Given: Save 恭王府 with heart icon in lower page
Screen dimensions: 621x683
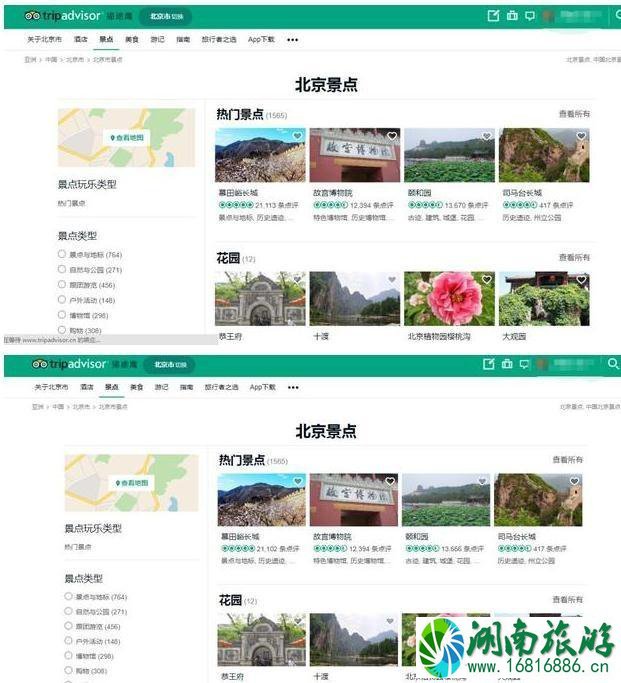Looking at the screenshot, I should pos(298,621).
